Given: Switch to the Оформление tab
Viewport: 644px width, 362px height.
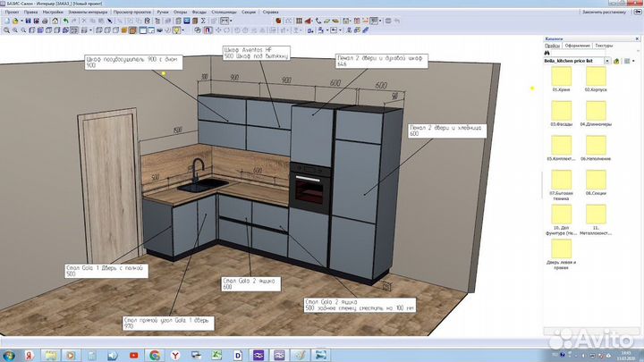Looking at the screenshot, I should point(577,45).
